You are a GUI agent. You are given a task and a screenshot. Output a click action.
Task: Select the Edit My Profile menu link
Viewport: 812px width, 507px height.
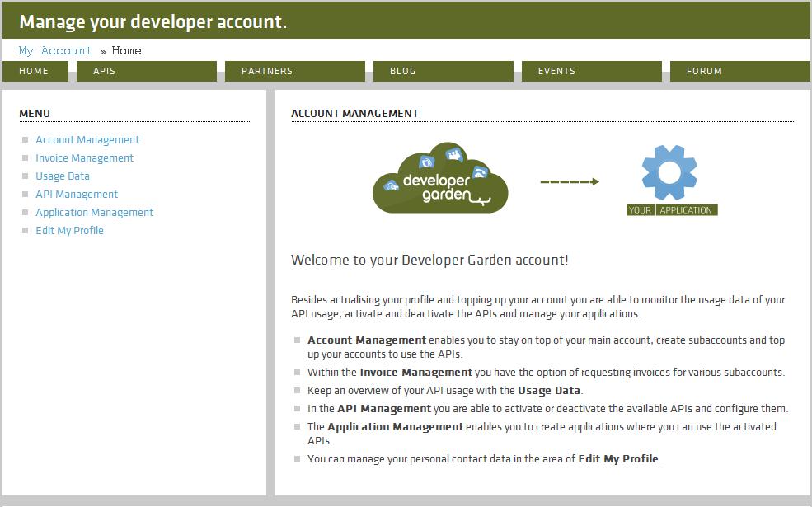[69, 231]
